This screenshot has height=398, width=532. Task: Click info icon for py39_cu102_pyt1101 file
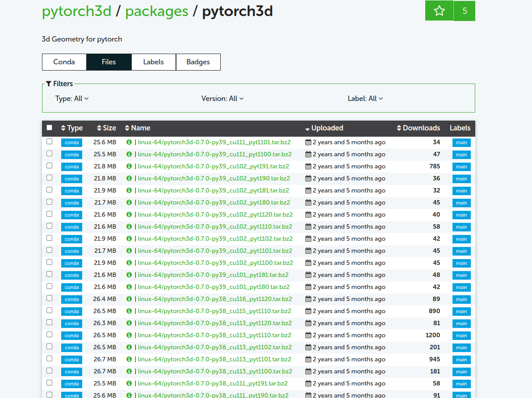coord(129,251)
